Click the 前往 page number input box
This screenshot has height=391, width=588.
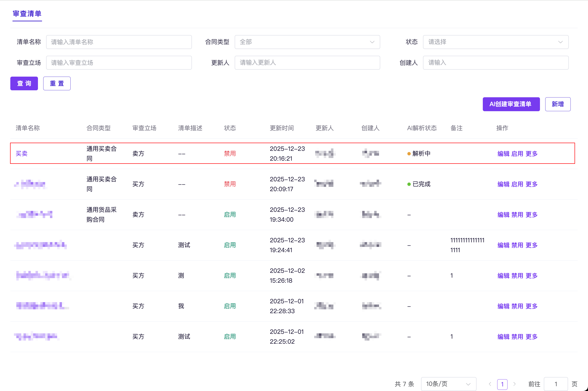pos(555,384)
